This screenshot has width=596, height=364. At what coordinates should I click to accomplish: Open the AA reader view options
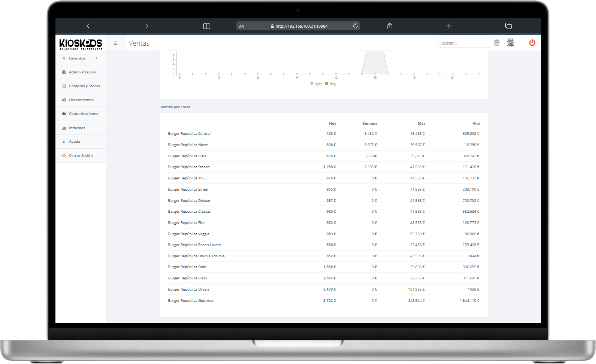point(242,26)
